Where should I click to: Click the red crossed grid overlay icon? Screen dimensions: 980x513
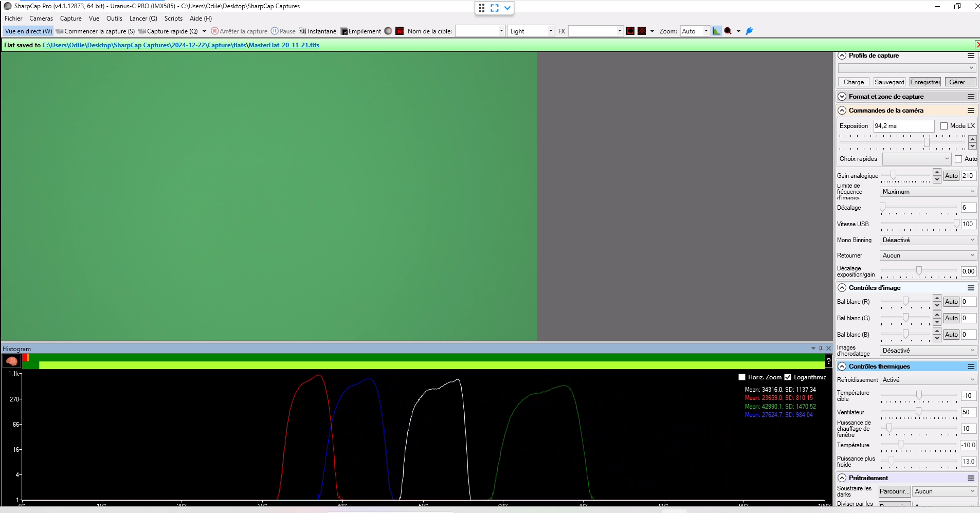click(642, 31)
